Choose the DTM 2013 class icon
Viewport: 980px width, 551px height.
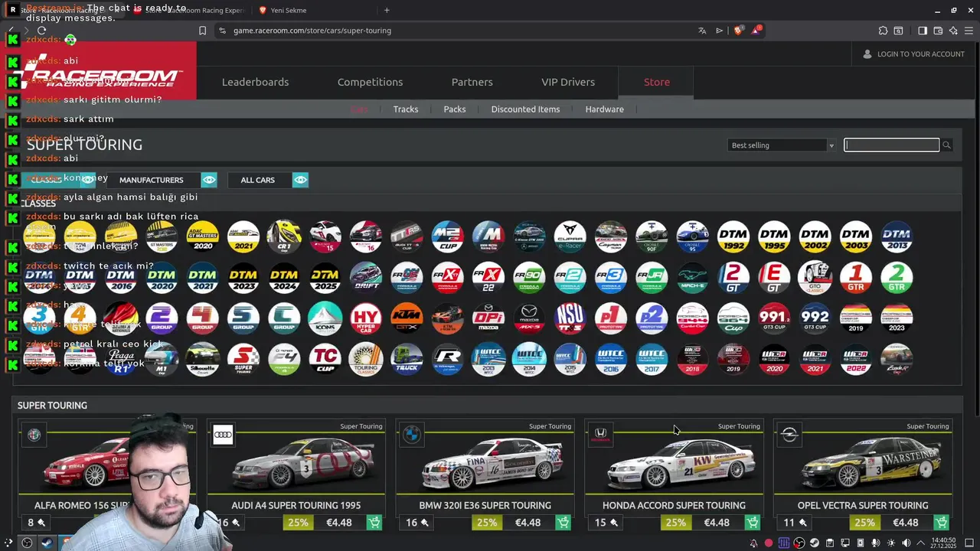pyautogui.click(x=897, y=236)
